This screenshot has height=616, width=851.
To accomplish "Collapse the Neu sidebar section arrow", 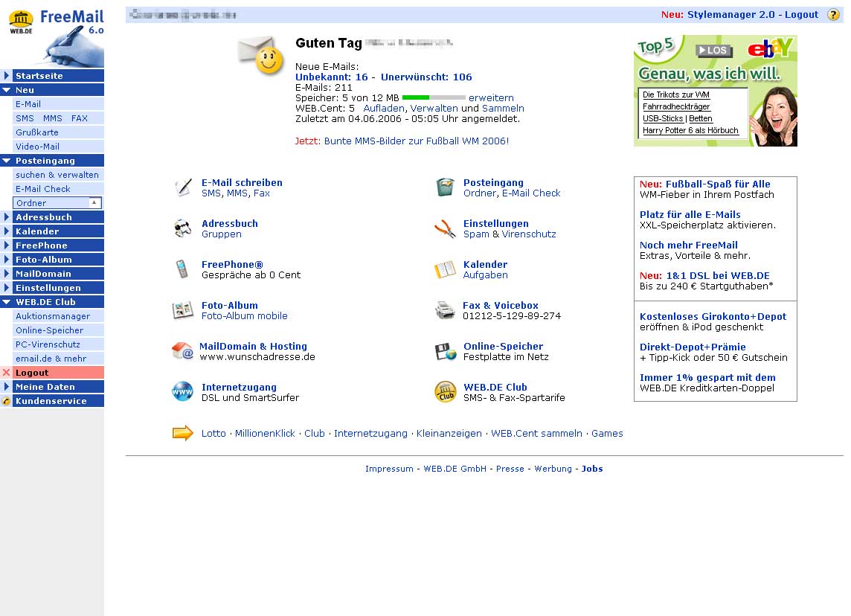I will 7,90.
